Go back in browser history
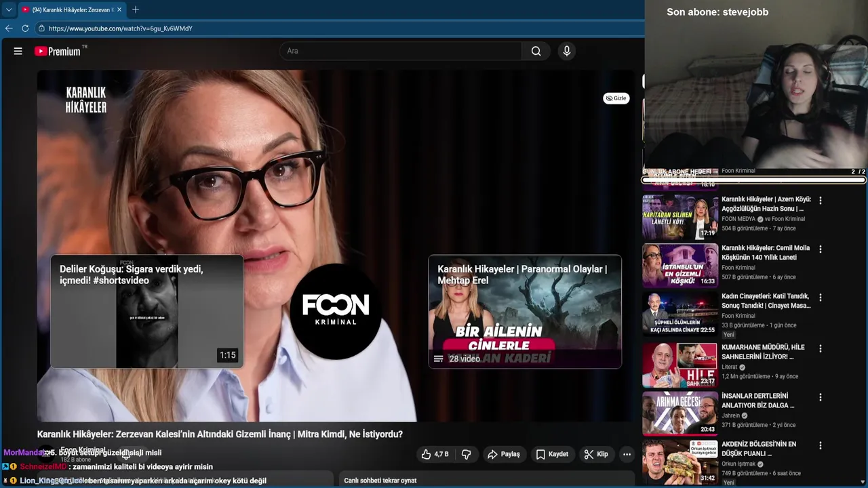 [x=9, y=28]
